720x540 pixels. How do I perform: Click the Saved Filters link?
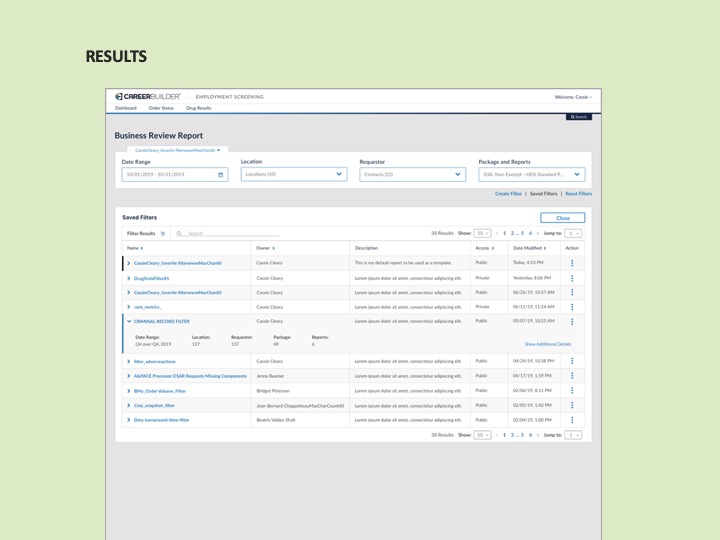point(543,194)
